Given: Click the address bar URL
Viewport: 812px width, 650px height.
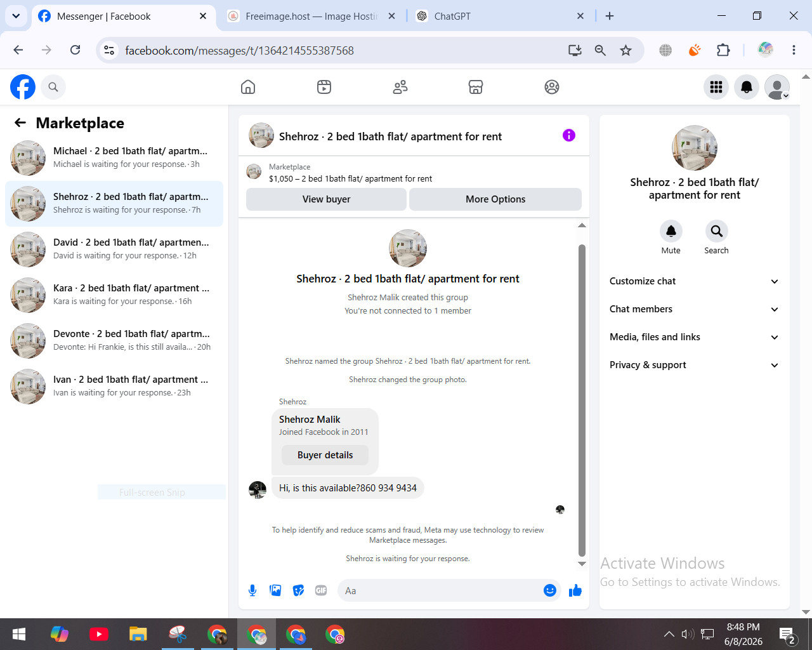Looking at the screenshot, I should 240,50.
